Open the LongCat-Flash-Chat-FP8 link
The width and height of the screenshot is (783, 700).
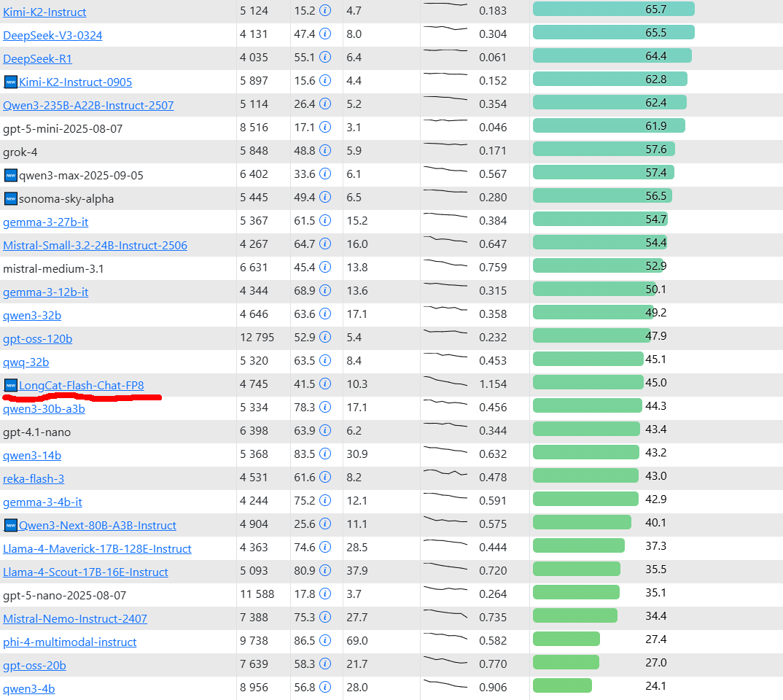pos(82,386)
